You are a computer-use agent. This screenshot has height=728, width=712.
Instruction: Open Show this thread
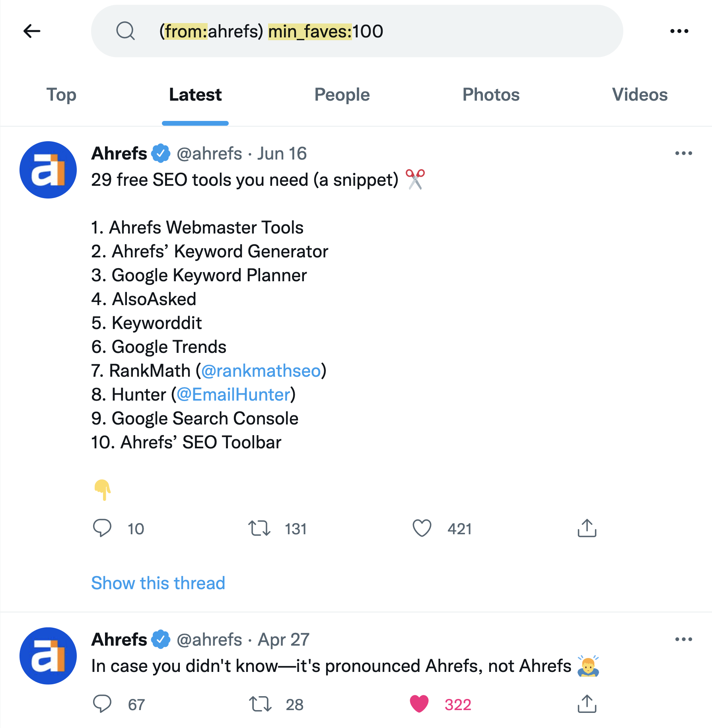coord(158,583)
